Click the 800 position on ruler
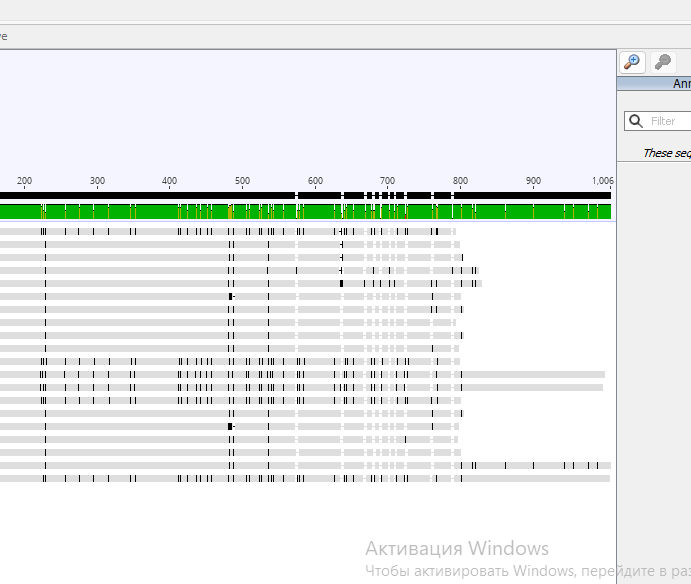The width and height of the screenshot is (691, 584). (460, 181)
